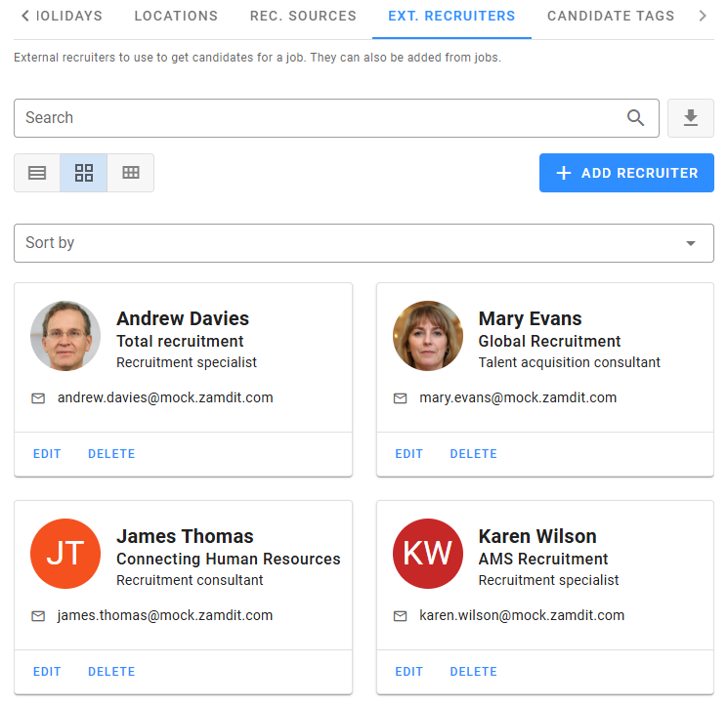Click andrew.davies@mock.zamdit.com email address
Screen dimensions: 728x707
165,398
